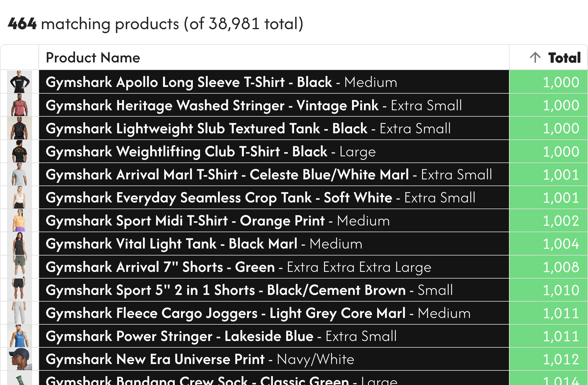Select Gymshark Arrival 7" Shorts Green row
Screen dimensions: 588x385
pos(238,267)
